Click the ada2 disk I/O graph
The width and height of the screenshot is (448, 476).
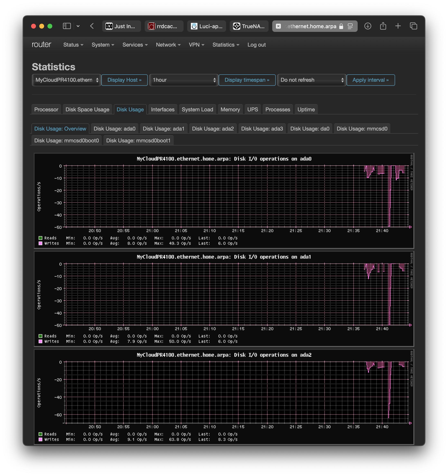[x=224, y=397]
